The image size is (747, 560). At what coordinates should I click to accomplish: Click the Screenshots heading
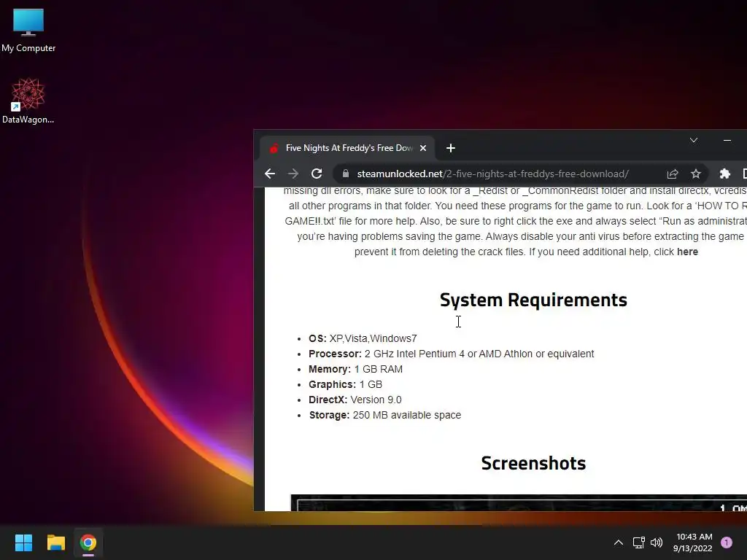click(x=533, y=463)
